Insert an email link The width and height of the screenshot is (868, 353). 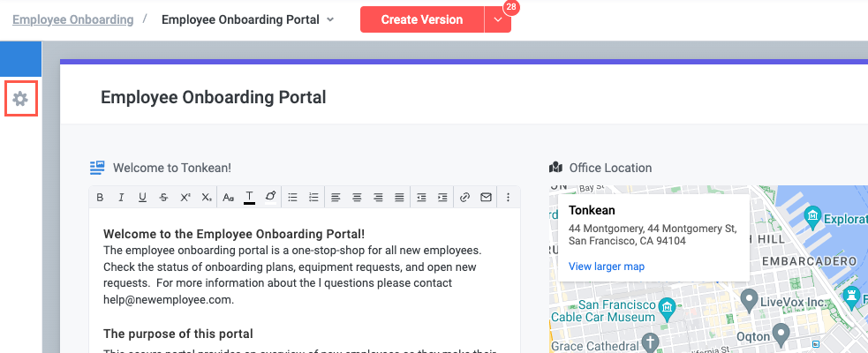pyautogui.click(x=486, y=197)
